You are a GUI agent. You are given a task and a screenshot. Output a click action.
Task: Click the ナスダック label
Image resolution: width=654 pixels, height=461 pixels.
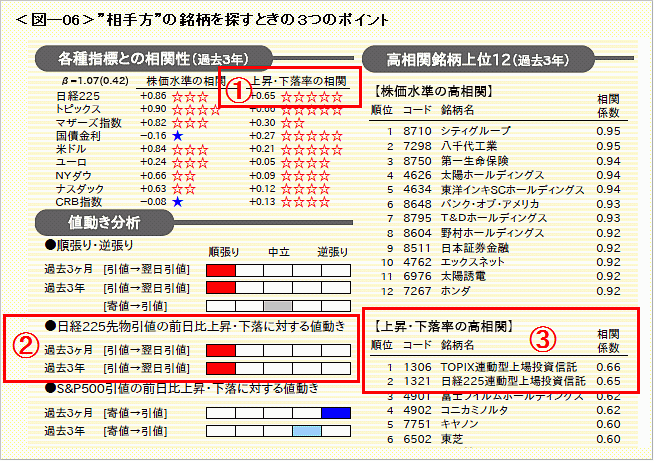click(80, 189)
